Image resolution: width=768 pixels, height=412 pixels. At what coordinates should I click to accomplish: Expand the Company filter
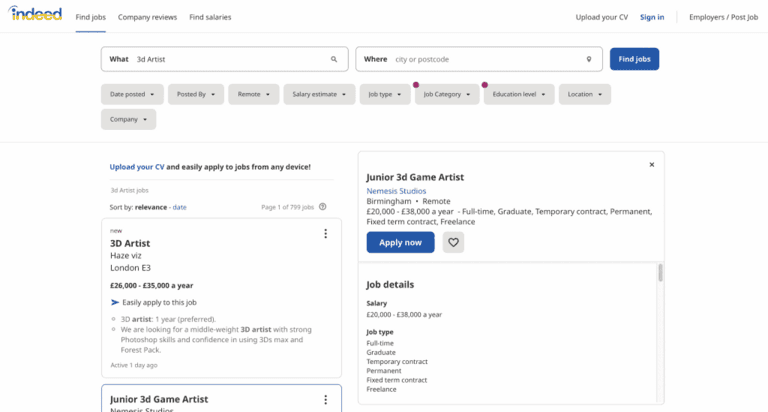[128, 120]
